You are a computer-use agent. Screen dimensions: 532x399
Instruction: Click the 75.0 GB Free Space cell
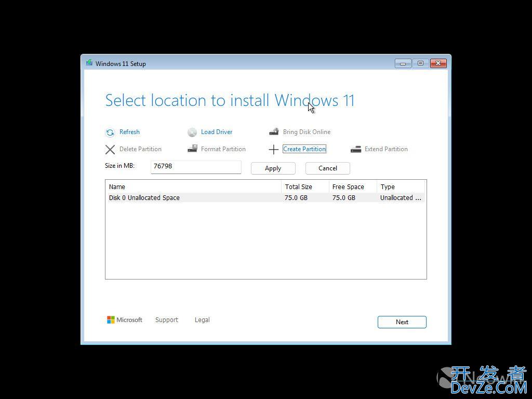pyautogui.click(x=344, y=197)
